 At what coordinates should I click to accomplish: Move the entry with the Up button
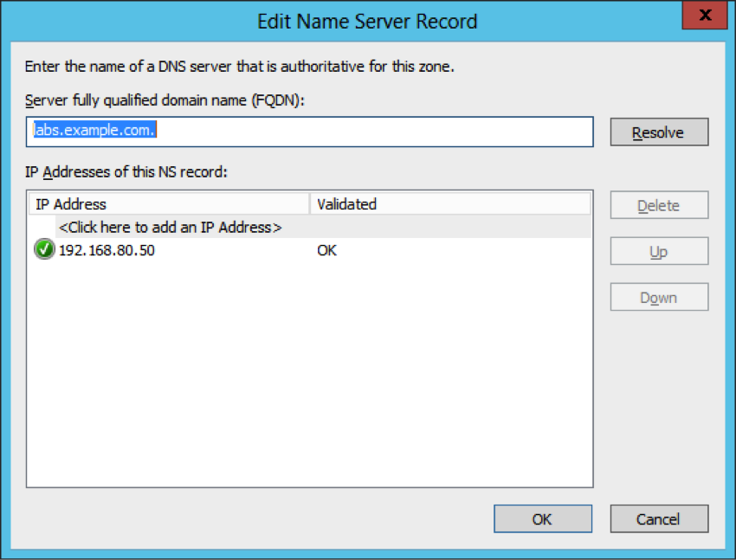pos(658,251)
